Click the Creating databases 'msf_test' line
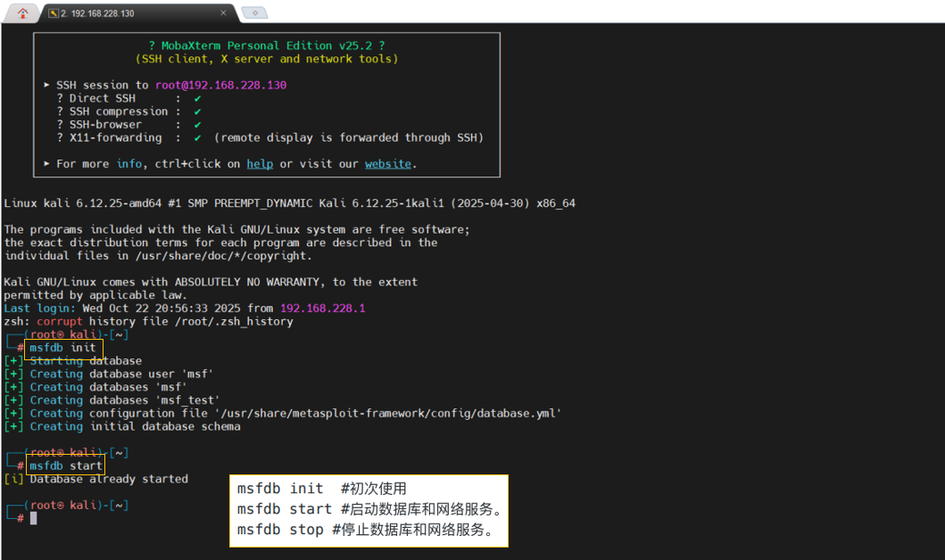Viewport: 945px width, 560px height. click(x=112, y=400)
